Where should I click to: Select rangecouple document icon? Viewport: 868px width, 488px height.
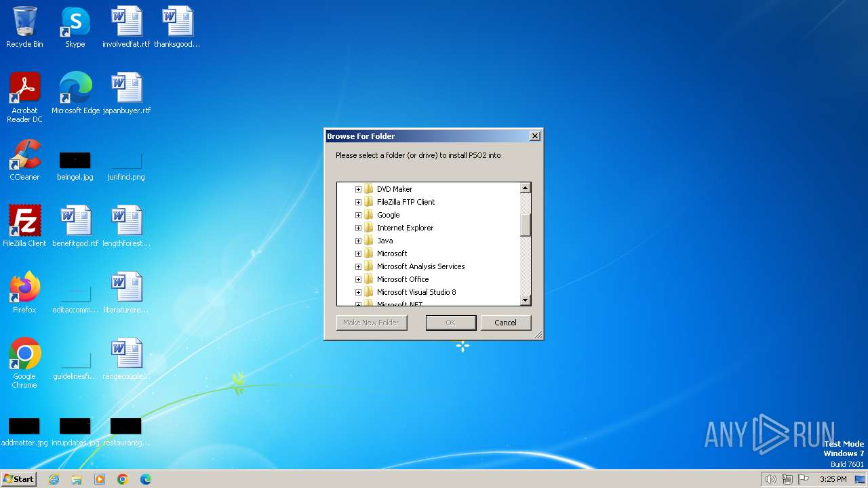(x=126, y=359)
